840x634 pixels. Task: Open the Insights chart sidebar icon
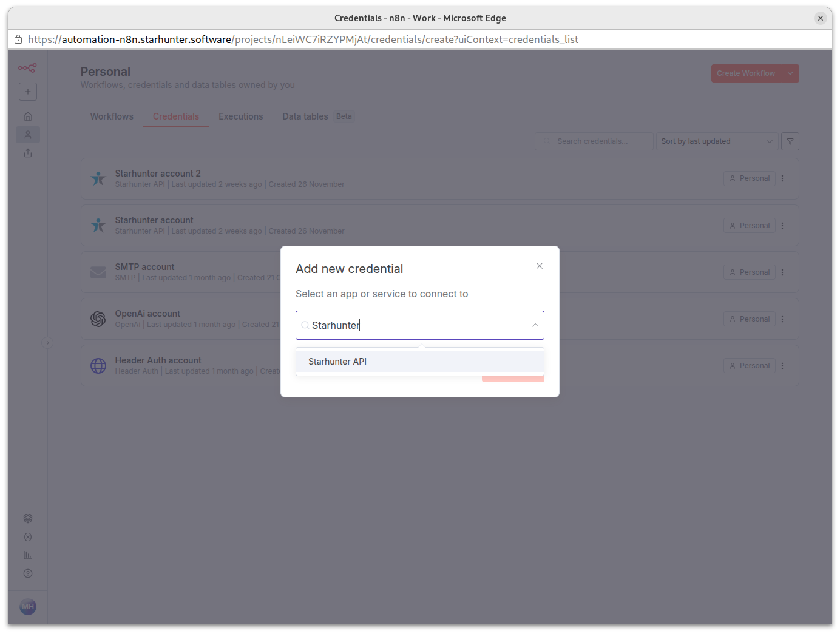(x=28, y=555)
